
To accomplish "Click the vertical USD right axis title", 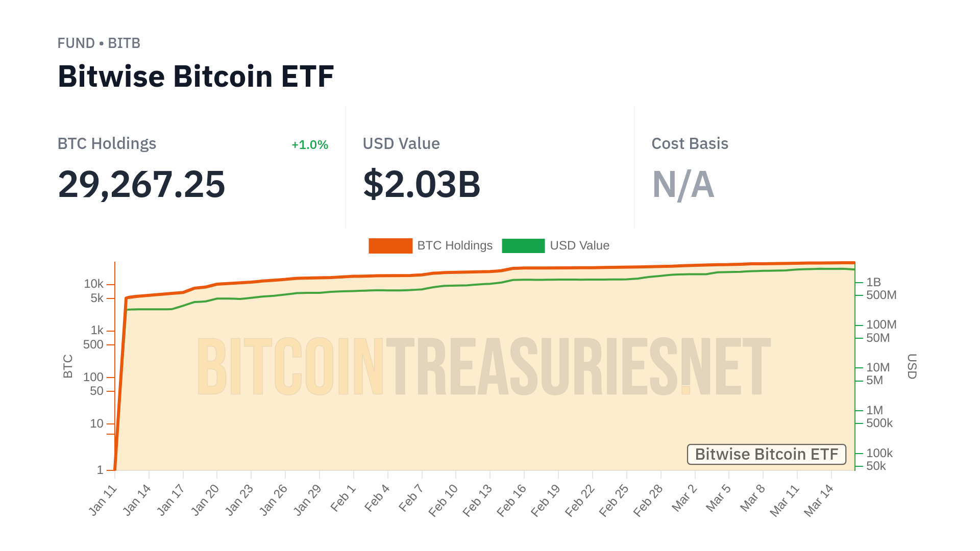I will pyautogui.click(x=912, y=366).
